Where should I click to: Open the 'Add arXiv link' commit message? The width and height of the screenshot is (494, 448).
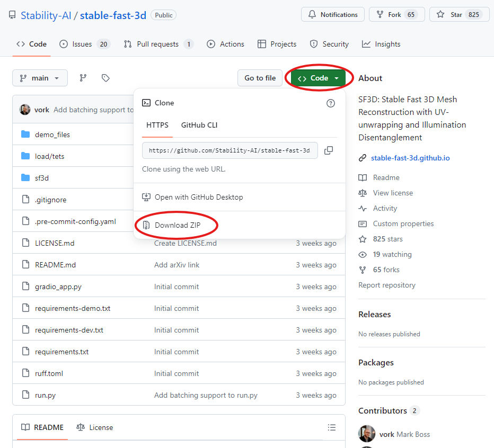pos(177,265)
